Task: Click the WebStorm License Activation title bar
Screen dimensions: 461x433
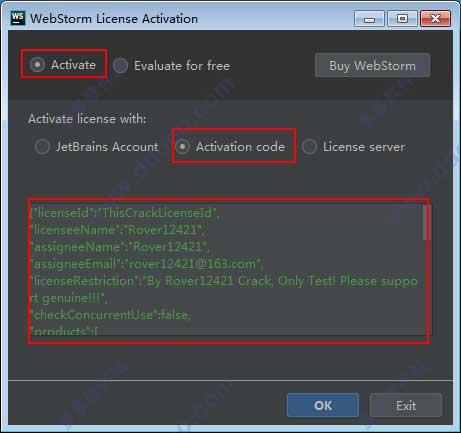Action: click(114, 19)
